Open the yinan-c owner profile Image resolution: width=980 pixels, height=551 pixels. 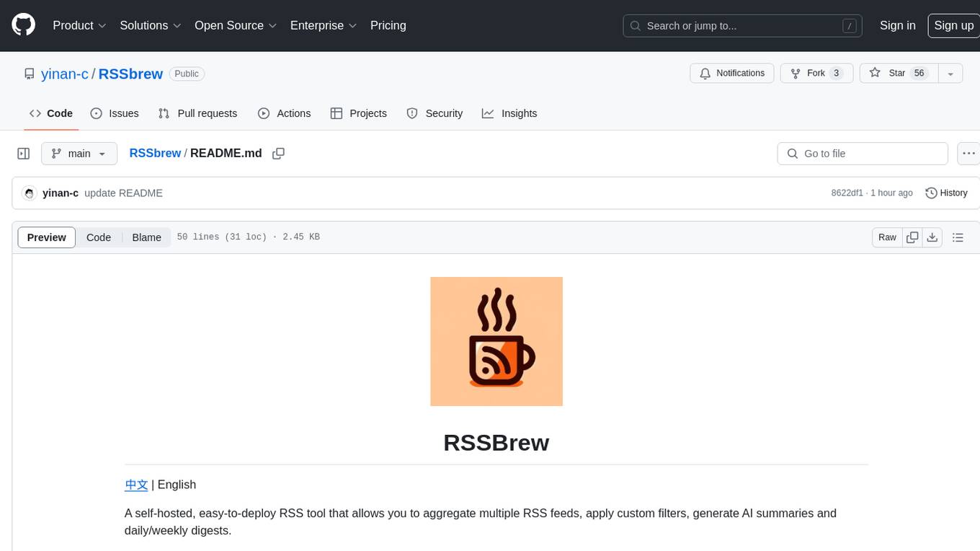pos(65,74)
